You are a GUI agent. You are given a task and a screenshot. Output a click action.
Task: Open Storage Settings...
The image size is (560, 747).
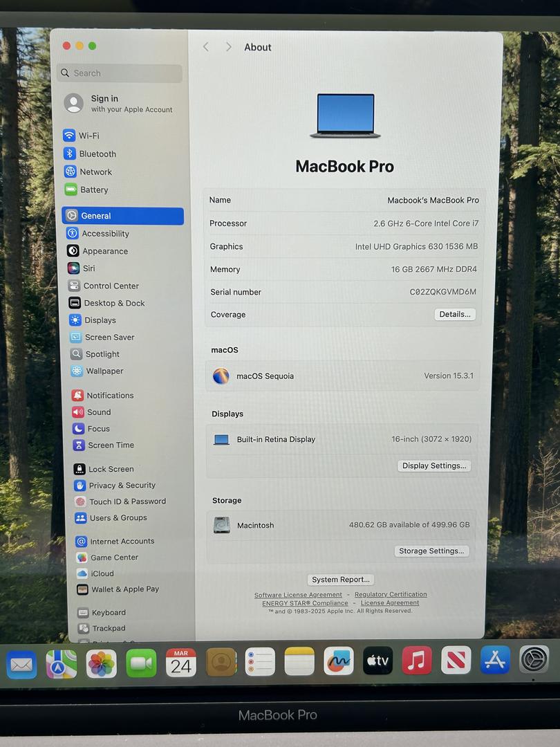pyautogui.click(x=431, y=551)
